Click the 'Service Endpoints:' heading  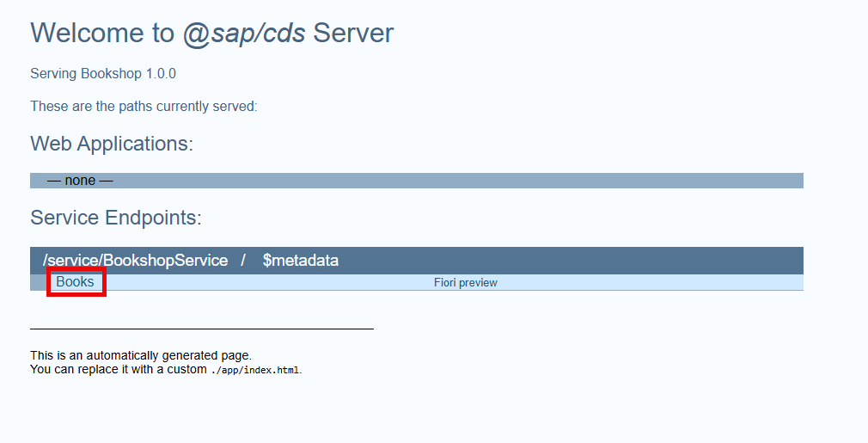click(116, 218)
